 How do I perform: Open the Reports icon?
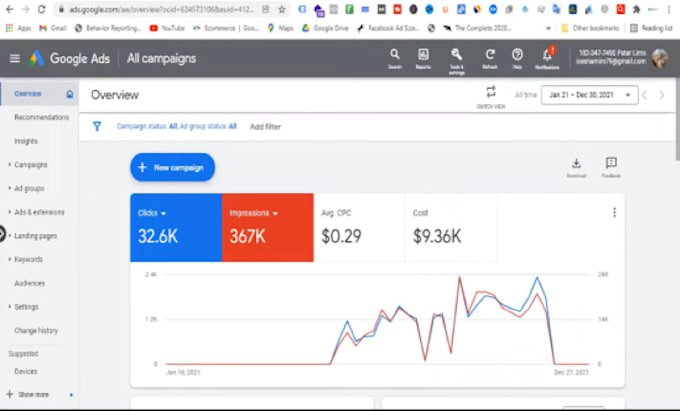coord(423,56)
